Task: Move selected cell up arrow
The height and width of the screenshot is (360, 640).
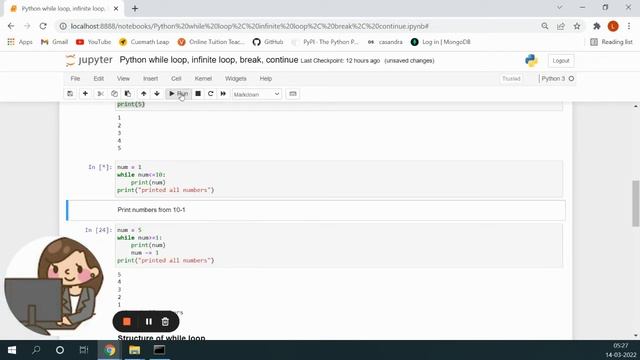Action: tap(144, 94)
